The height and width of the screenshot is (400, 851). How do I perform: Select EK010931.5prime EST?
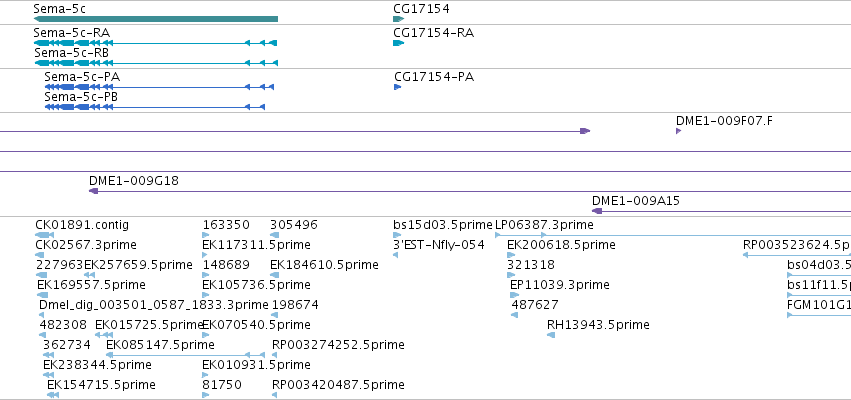pyautogui.click(x=256, y=365)
